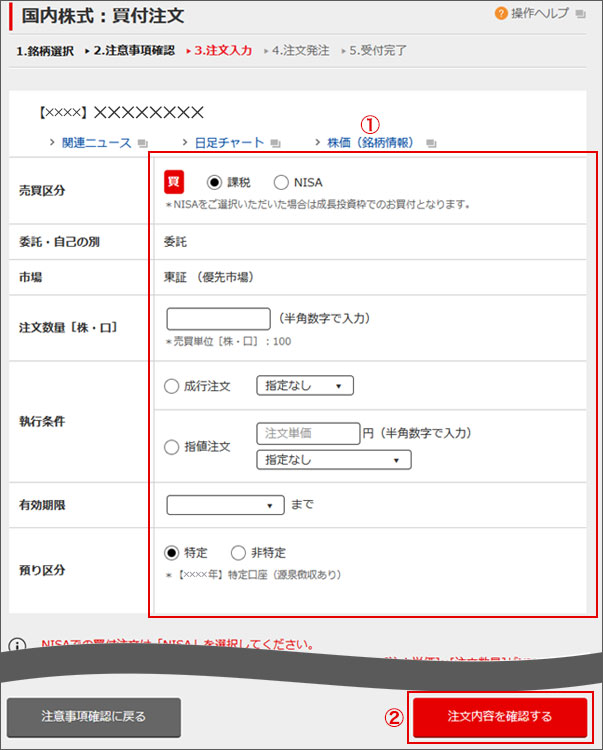Select the NISA radio button
Viewport: 603px width, 750px height.
pyautogui.click(x=281, y=183)
